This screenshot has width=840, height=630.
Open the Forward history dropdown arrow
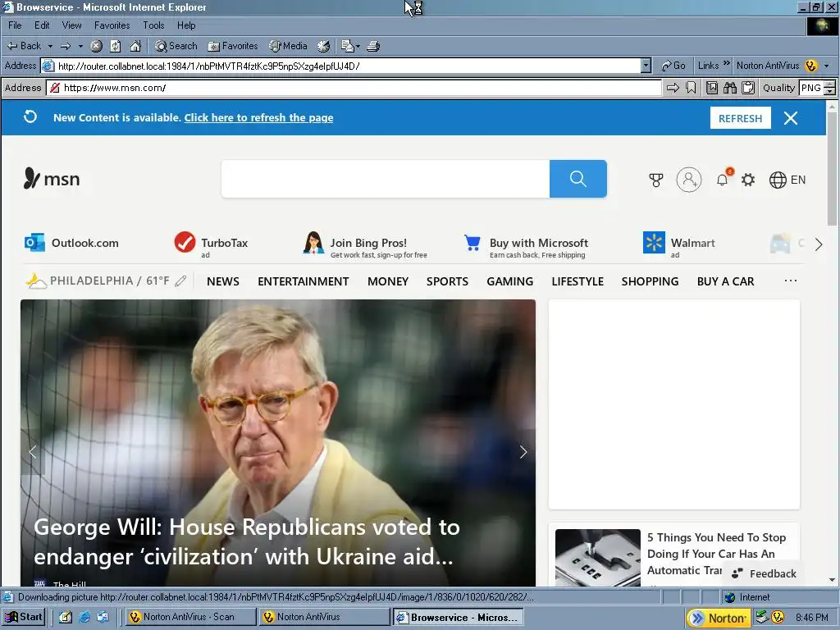(x=80, y=46)
